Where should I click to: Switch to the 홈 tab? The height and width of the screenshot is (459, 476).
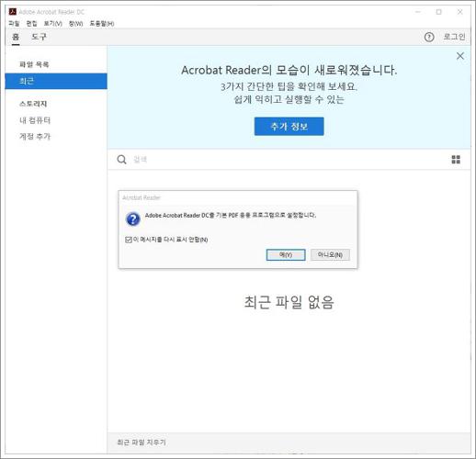16,38
